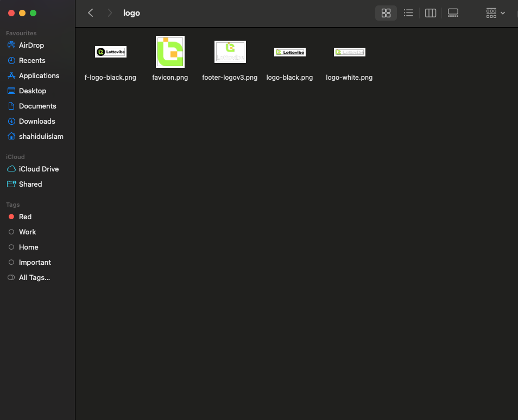Open Recents in the sidebar
The image size is (518, 420).
click(32, 60)
